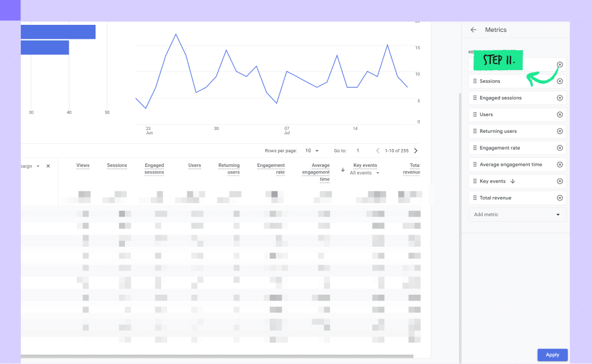Image resolution: width=592 pixels, height=364 pixels.
Task: Click the Go to page input field
Action: click(358, 150)
